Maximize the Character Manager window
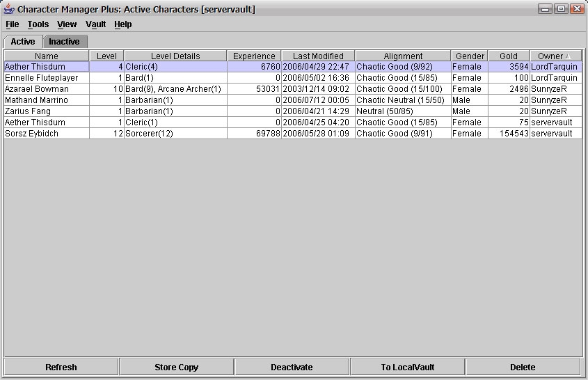This screenshot has width=588, height=380. pos(562,9)
